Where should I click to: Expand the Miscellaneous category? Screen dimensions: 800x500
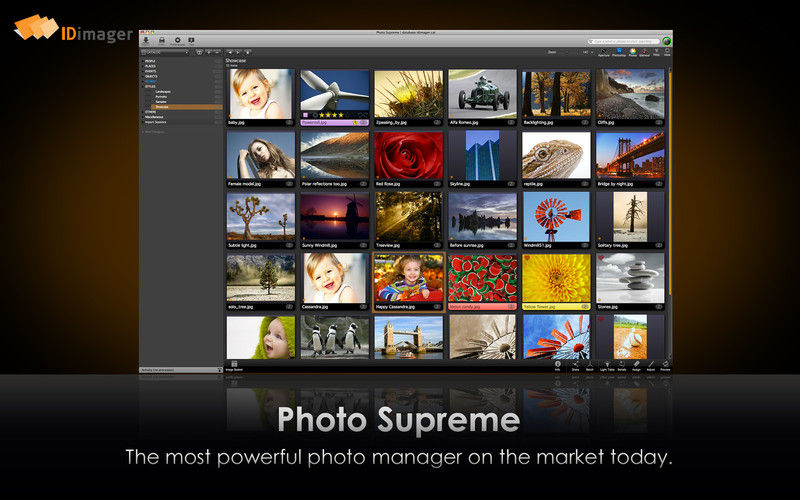pyautogui.click(x=143, y=117)
